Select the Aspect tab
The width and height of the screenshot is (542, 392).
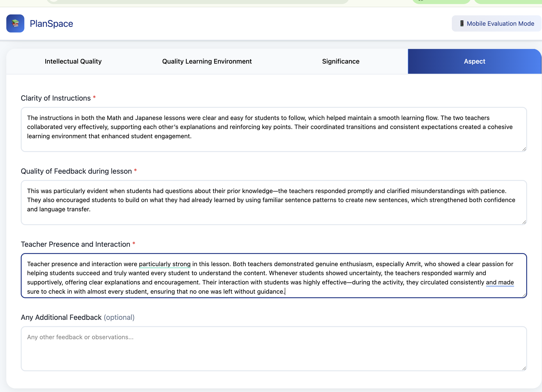(x=474, y=61)
